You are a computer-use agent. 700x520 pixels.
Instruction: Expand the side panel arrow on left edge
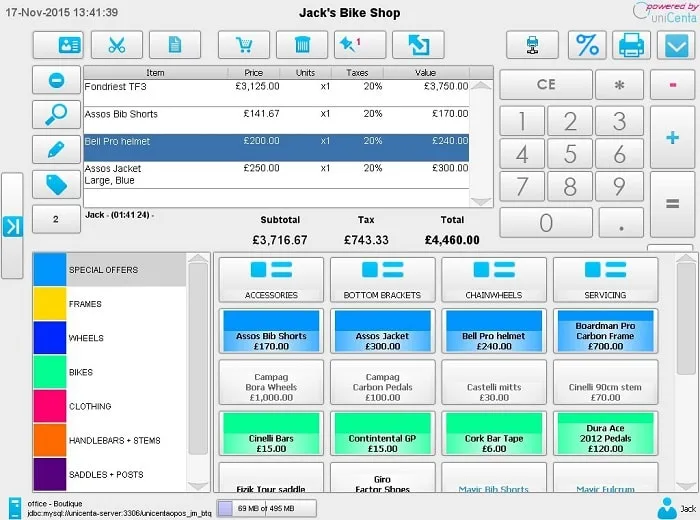click(x=12, y=226)
